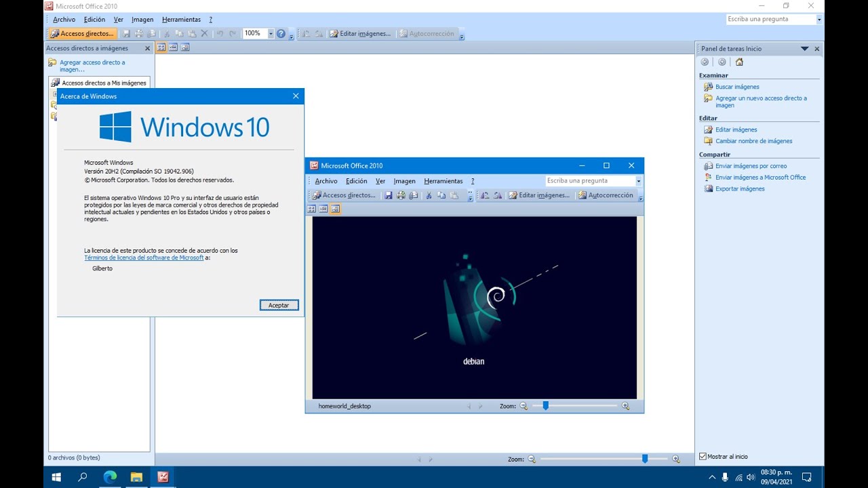Open the Herramientas menu in the front Office window
This screenshot has height=488, width=868.
(x=443, y=181)
